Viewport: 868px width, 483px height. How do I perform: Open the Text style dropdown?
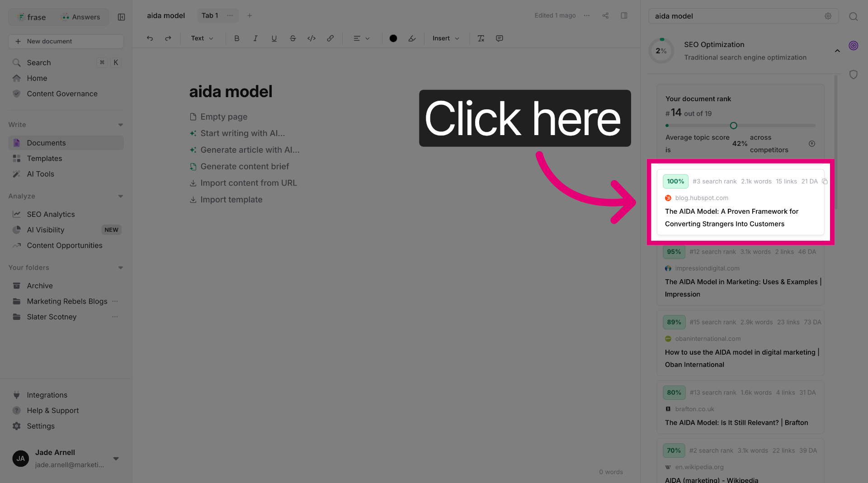(x=202, y=38)
